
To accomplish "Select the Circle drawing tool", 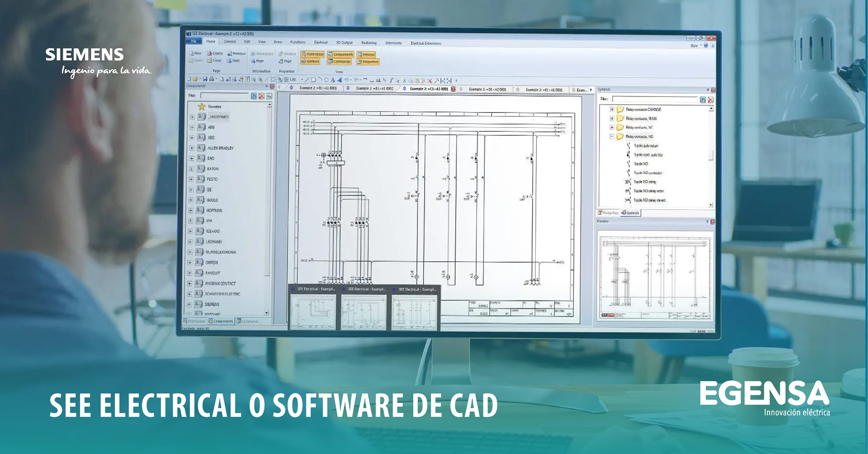I will point(326,80).
